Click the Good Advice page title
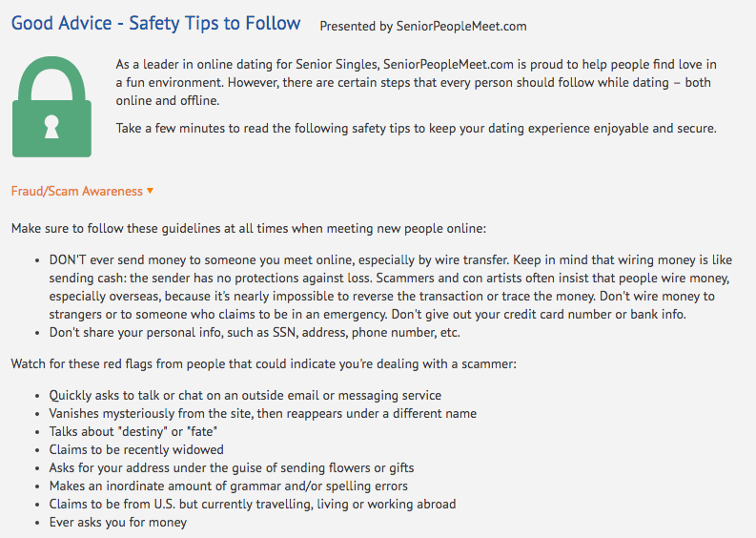756x538 pixels. pyautogui.click(x=155, y=24)
